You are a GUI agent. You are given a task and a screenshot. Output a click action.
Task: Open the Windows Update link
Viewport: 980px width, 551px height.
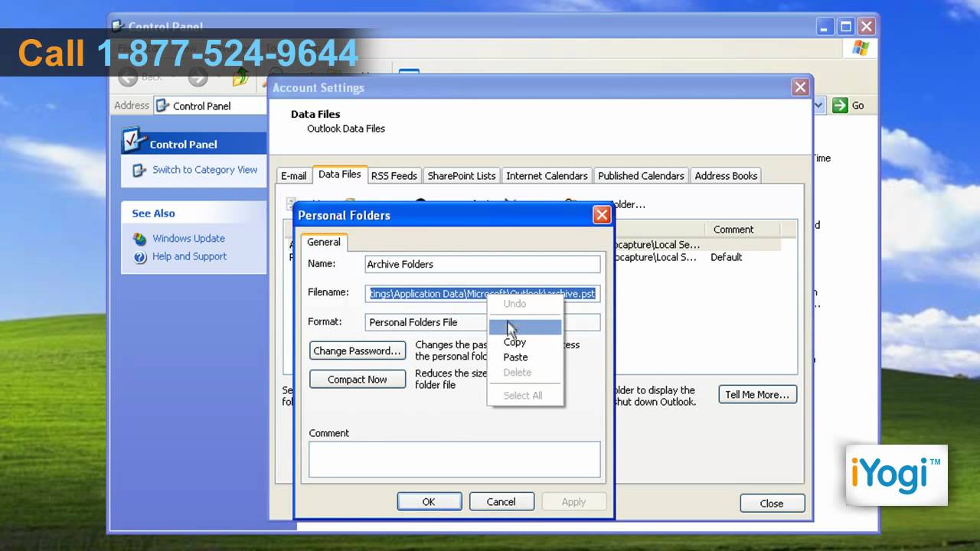click(x=188, y=239)
